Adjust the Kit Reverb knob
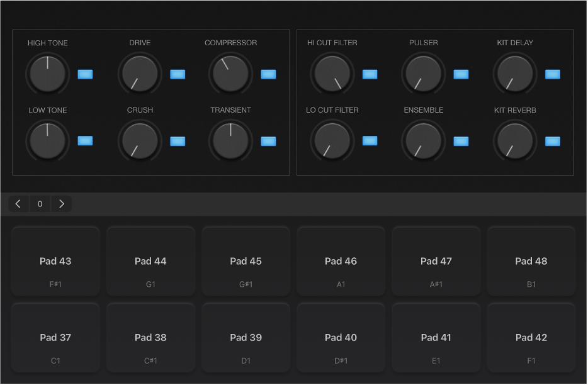Image resolution: width=588 pixels, height=385 pixels. (x=515, y=141)
